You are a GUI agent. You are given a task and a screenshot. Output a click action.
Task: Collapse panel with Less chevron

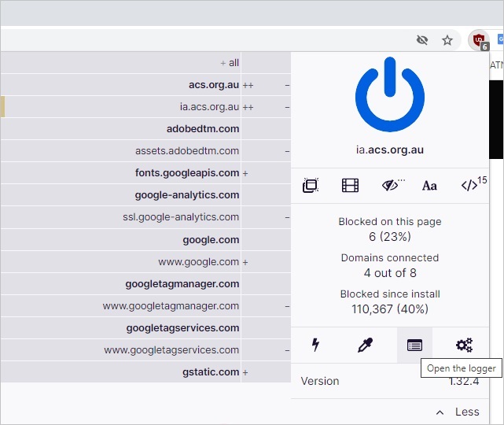tap(458, 412)
